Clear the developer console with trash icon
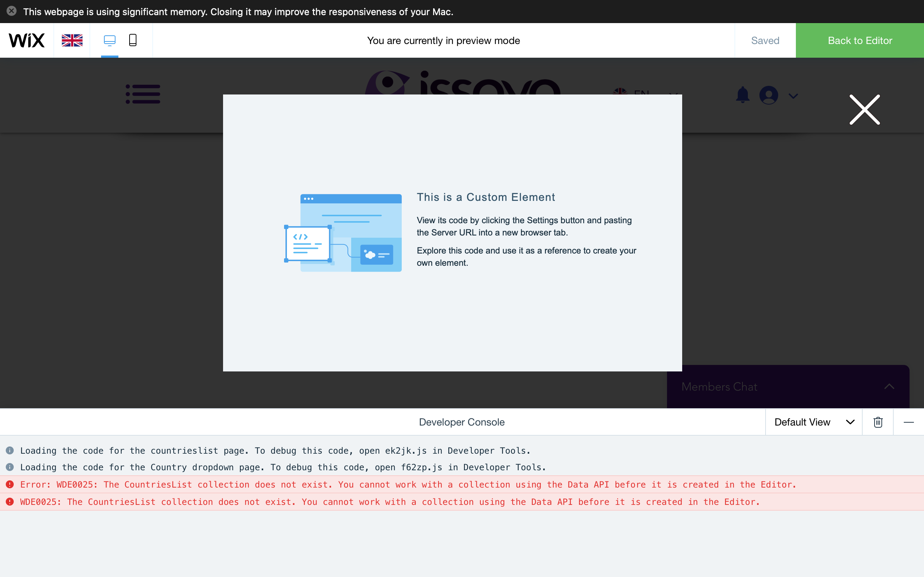 pyautogui.click(x=878, y=422)
